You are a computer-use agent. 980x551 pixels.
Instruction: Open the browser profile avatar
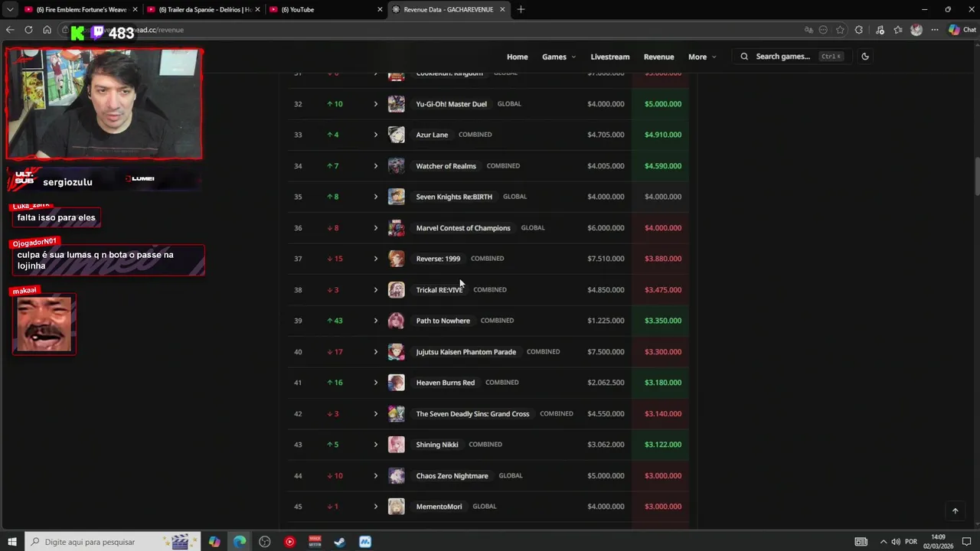point(916,30)
